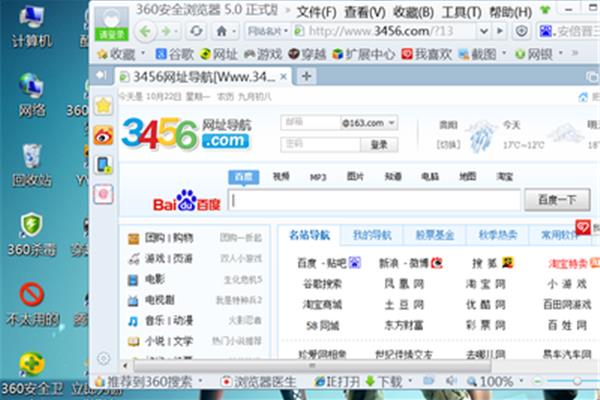Adjust the zoom slider in status bar
Viewport: 600px width, 400px height.
577,381
